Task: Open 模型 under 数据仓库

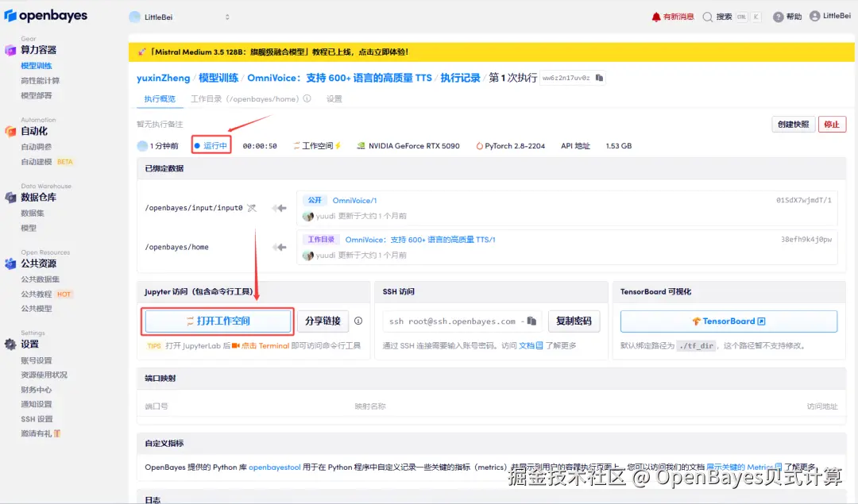Action: point(29,228)
